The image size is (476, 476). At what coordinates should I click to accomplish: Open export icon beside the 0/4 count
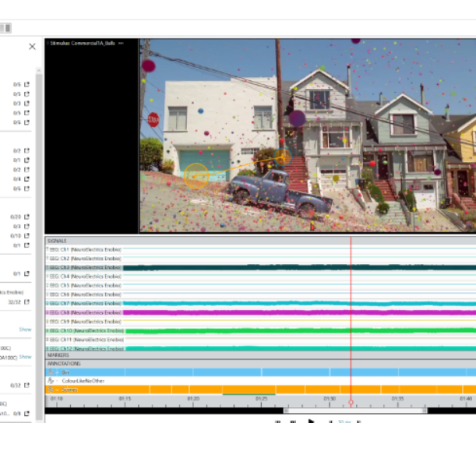pos(26,179)
